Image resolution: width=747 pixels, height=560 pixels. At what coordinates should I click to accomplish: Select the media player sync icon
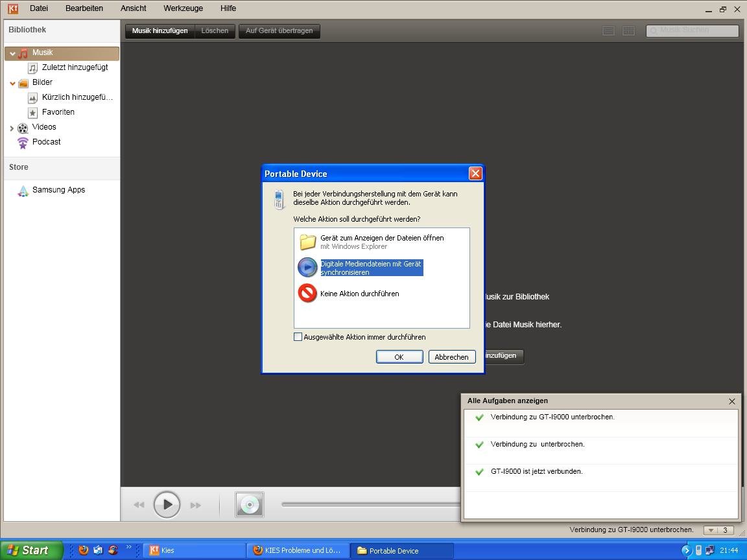coord(307,267)
